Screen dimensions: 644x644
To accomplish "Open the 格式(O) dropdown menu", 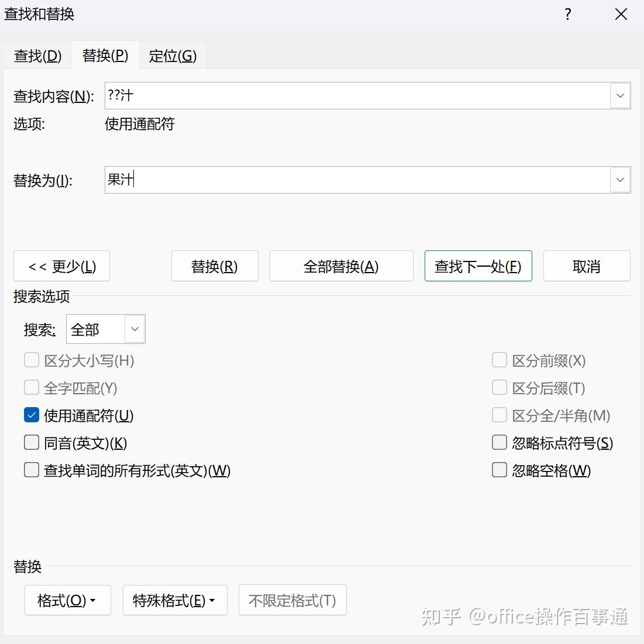I will pyautogui.click(x=67, y=600).
